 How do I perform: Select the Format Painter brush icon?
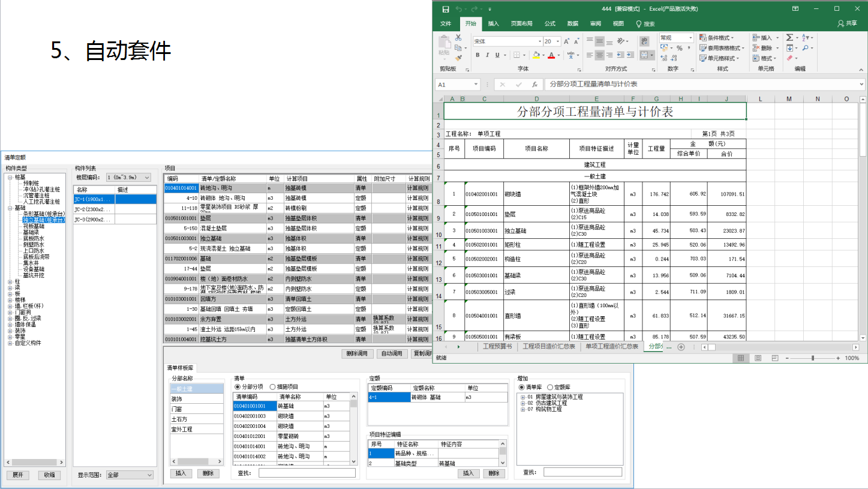(x=458, y=58)
